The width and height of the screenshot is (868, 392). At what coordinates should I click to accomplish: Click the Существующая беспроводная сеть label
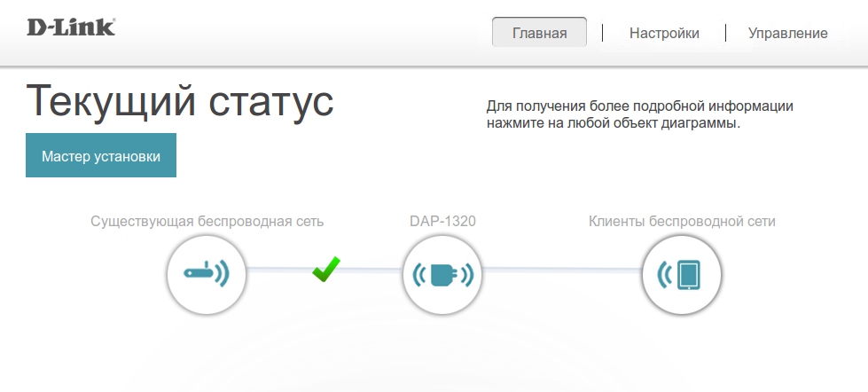tap(207, 221)
